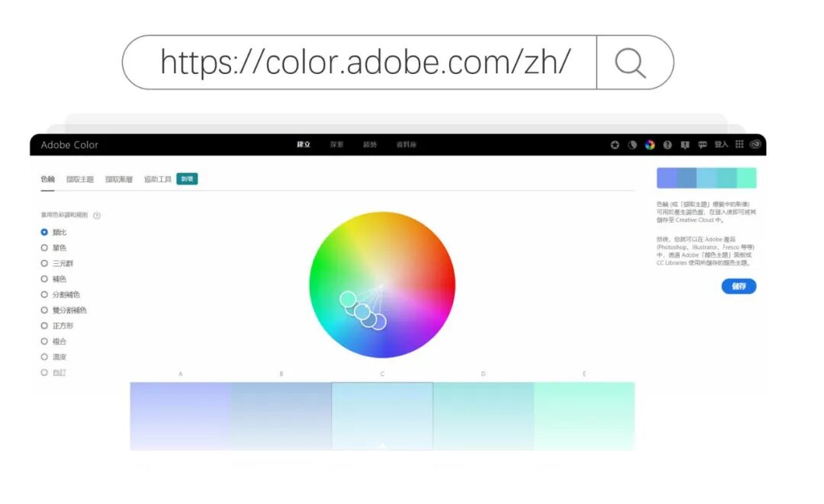Open the question mark help icon in header
Viewport: 824px width, 504px height.
point(668,145)
